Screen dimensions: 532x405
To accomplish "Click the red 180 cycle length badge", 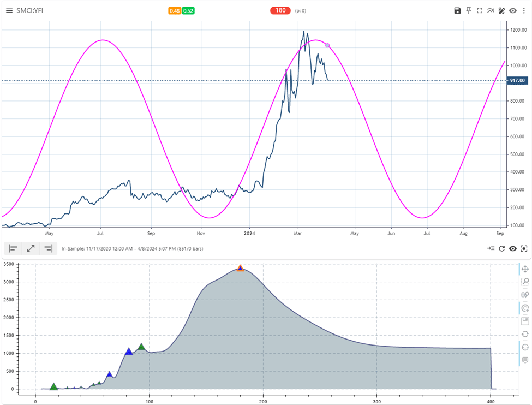I will pyautogui.click(x=280, y=10).
